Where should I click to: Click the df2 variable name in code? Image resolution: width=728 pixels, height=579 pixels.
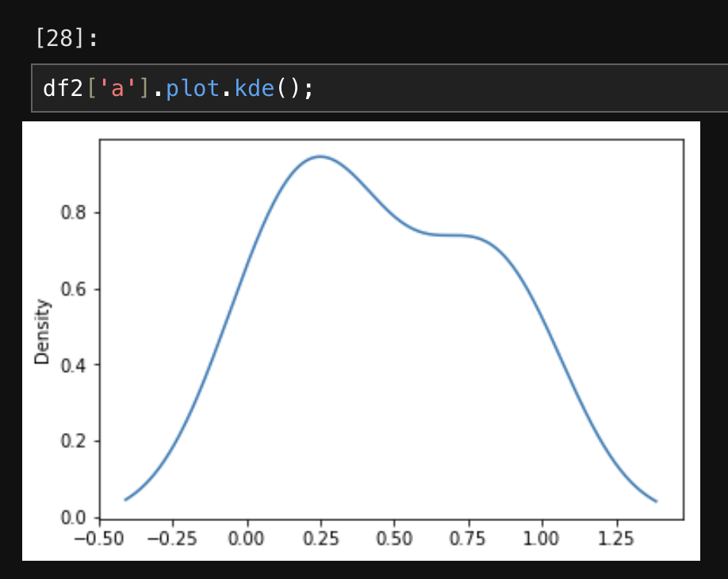63,88
